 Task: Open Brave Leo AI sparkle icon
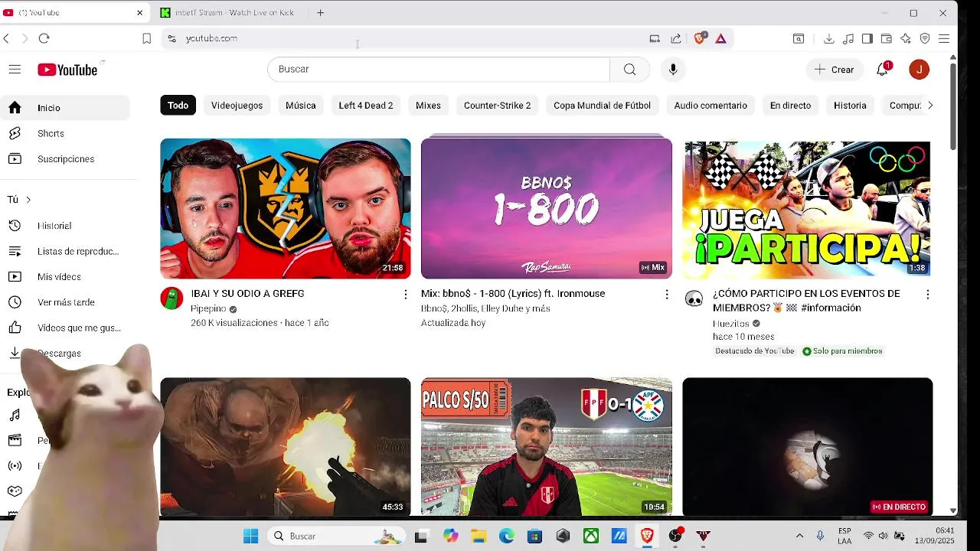(x=906, y=38)
